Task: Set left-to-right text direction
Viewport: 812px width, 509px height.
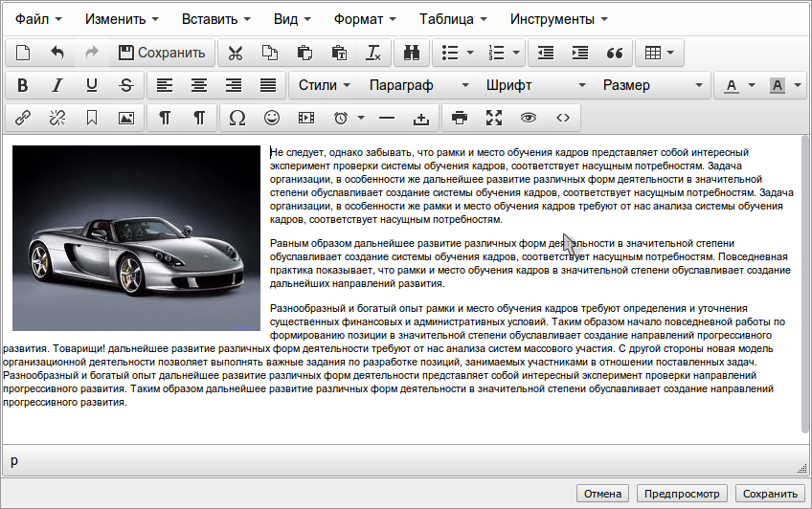Action: (165, 118)
